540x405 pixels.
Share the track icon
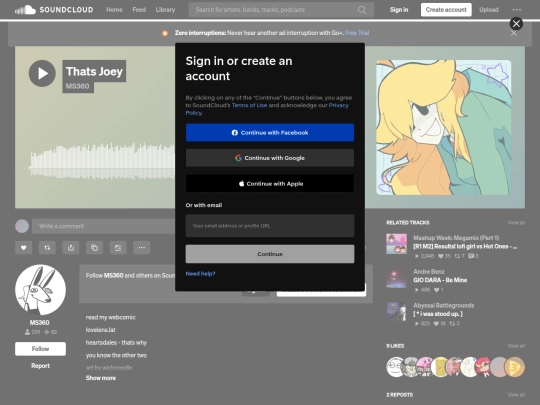[71, 248]
